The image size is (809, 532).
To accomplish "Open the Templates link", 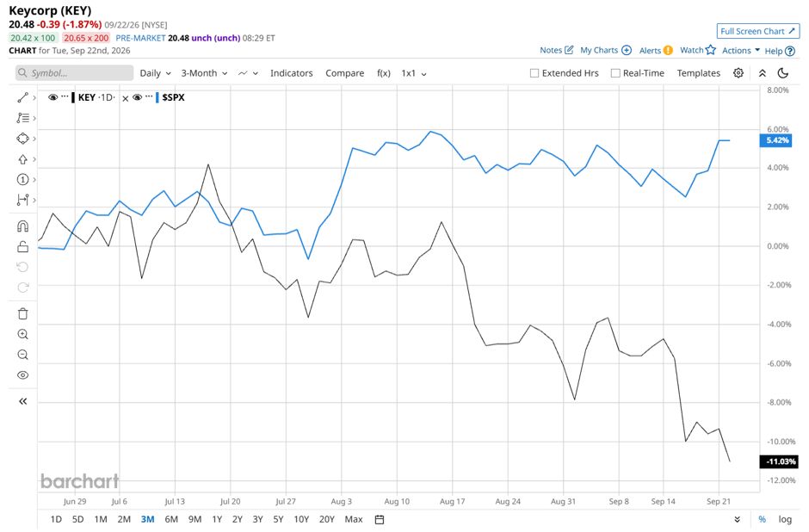I will tap(699, 73).
